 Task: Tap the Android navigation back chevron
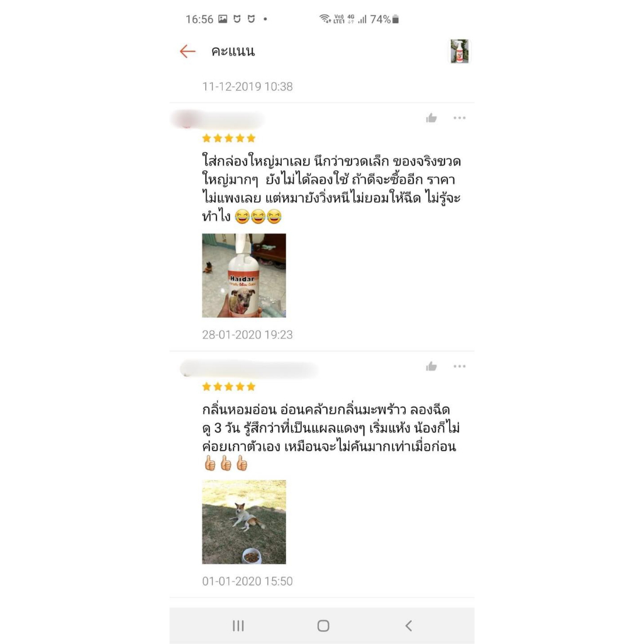[409, 626]
